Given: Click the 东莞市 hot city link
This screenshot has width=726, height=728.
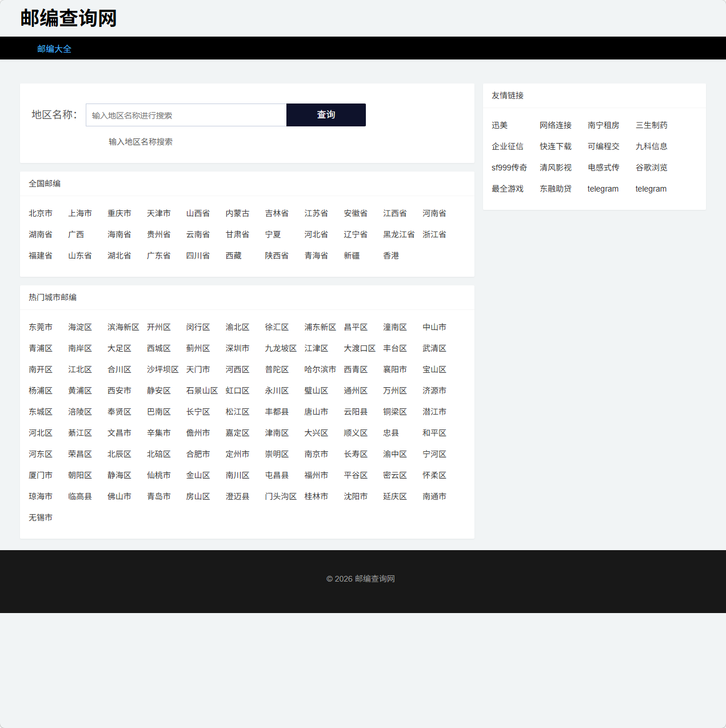Looking at the screenshot, I should click(x=41, y=327).
